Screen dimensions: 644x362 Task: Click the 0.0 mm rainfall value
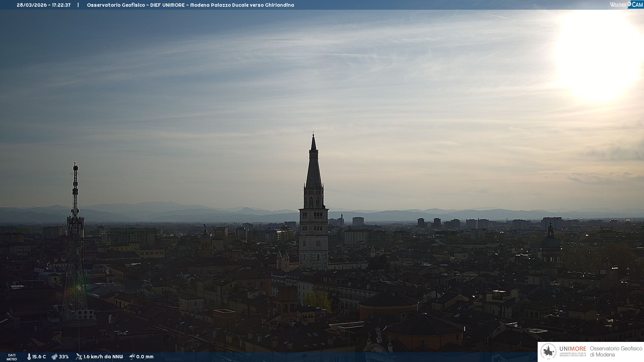point(145,357)
